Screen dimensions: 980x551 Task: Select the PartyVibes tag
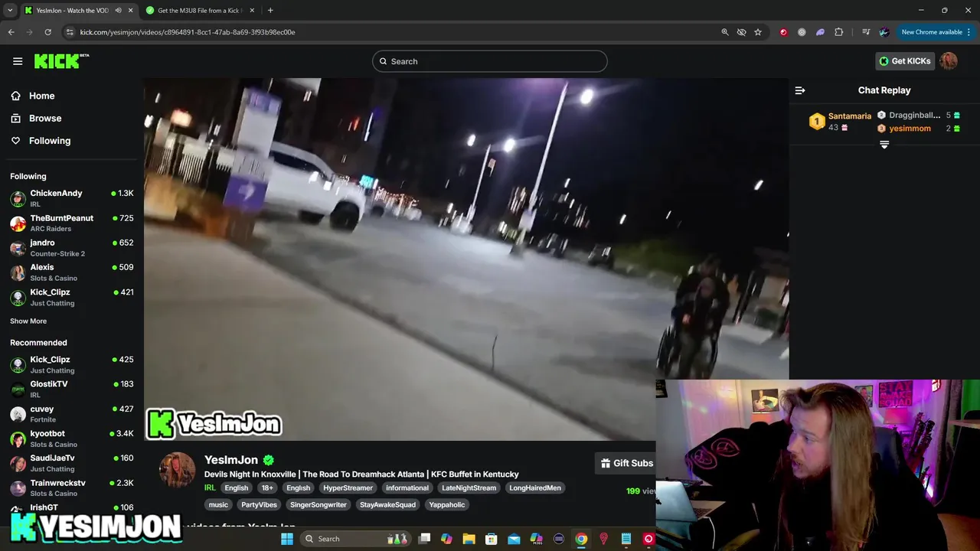tap(259, 505)
